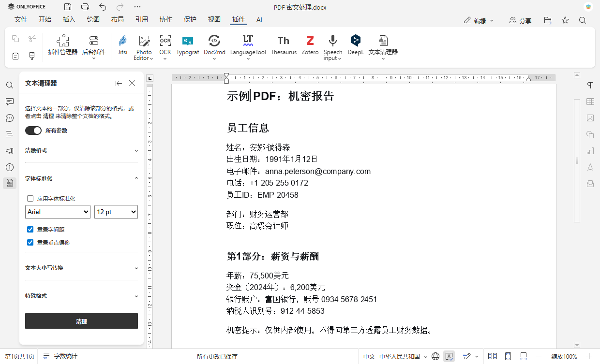The height and width of the screenshot is (364, 600).
Task: Enable the 应用字体标准化 checkbox
Action: [x=30, y=198]
